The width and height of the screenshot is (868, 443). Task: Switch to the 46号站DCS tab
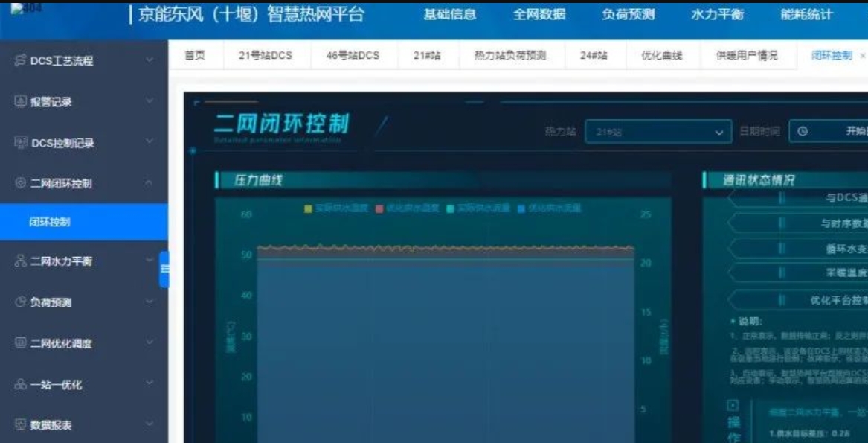pos(353,55)
